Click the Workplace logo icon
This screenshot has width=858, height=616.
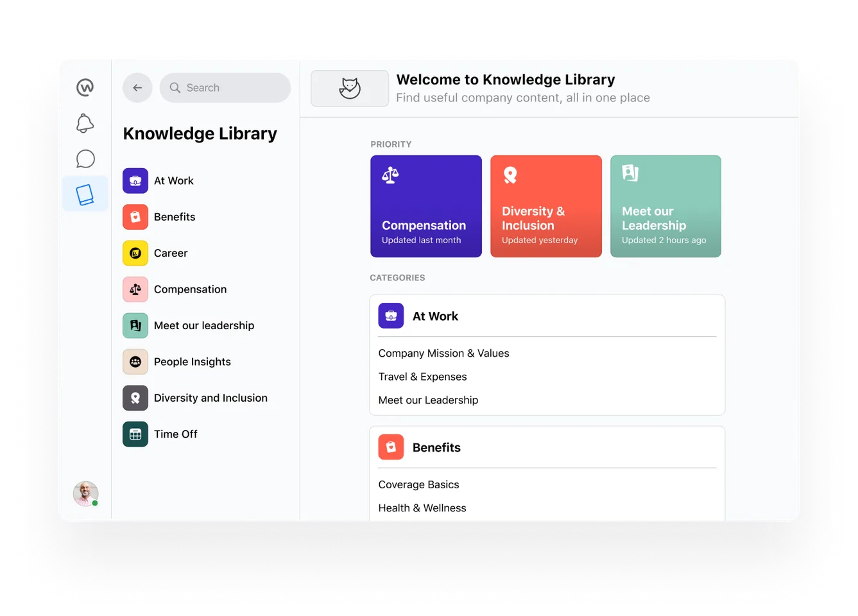click(85, 87)
